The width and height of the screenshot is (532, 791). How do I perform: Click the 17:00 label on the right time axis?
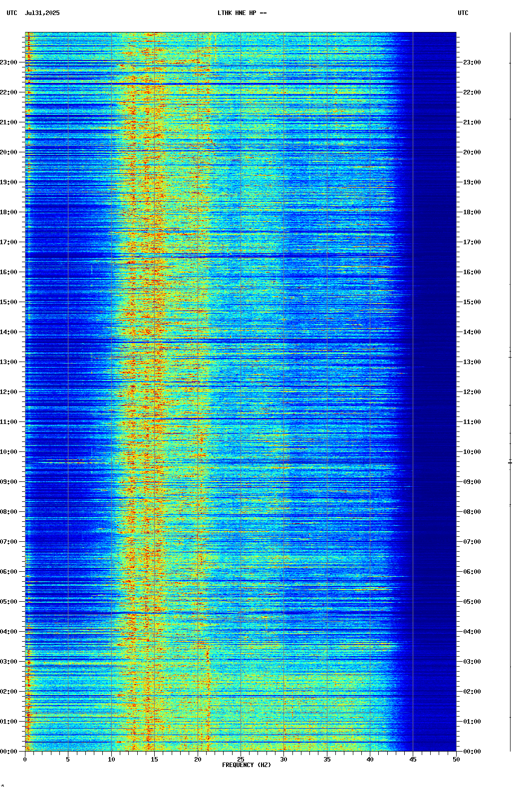[472, 242]
